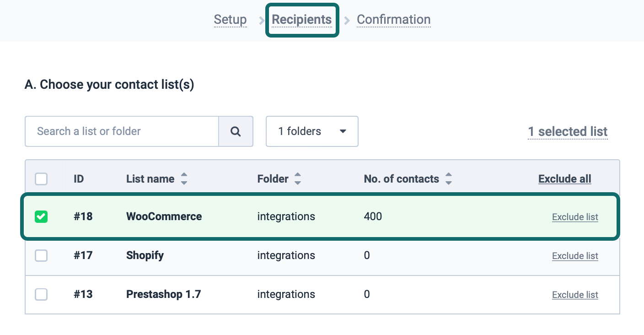Click the ID #18 cell
Viewport: 644px width, 335px height.
pyautogui.click(x=83, y=216)
